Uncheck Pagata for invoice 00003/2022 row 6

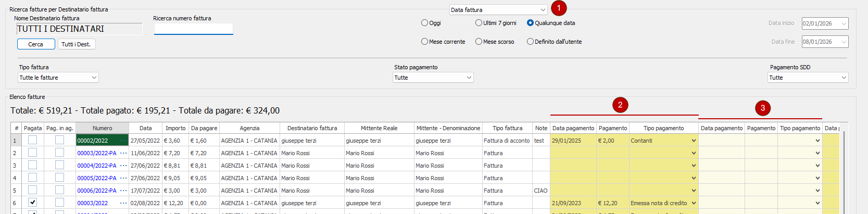(32, 203)
